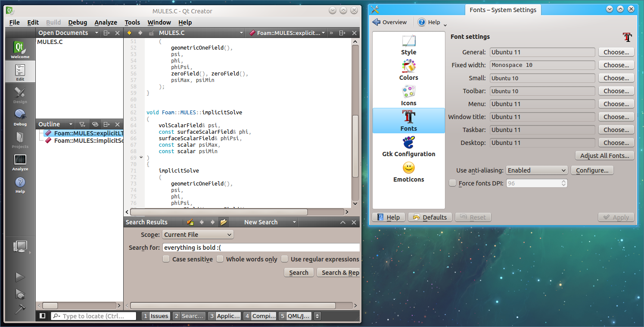The height and width of the screenshot is (327, 644).
Task: Click the Adjust All Fonts button
Action: click(604, 156)
